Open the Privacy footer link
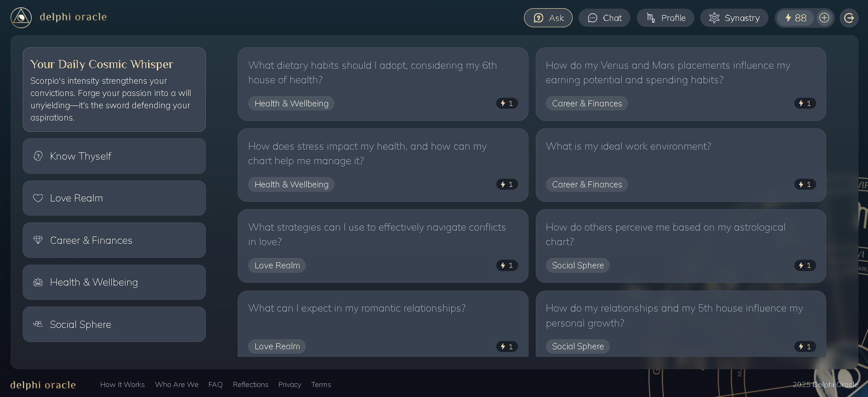This screenshot has width=868, height=397. pyautogui.click(x=289, y=384)
